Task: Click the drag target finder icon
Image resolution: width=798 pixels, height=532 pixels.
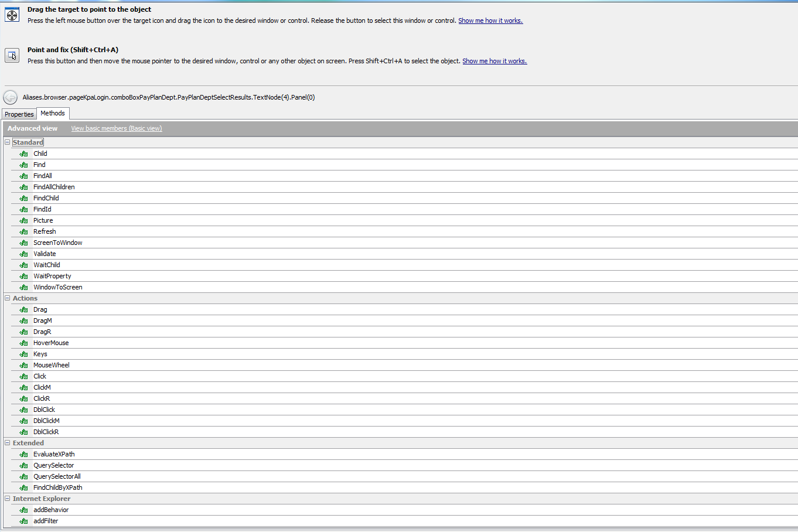Action: point(12,15)
